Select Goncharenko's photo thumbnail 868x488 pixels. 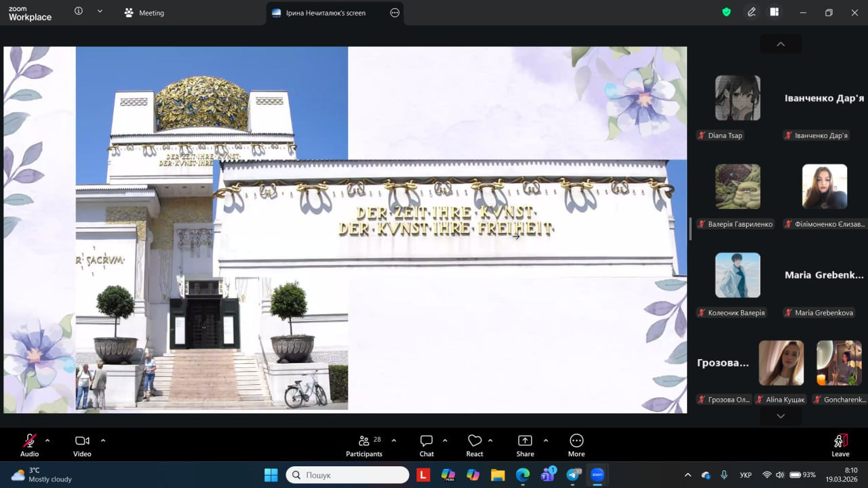839,363
